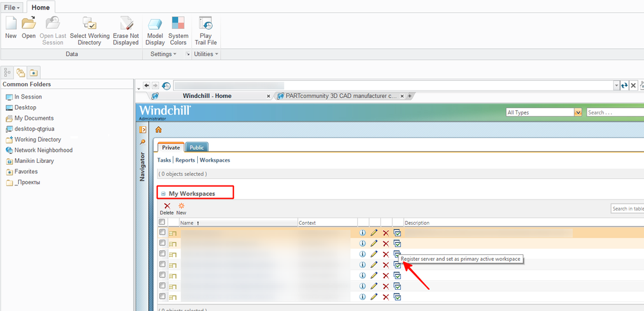
Task: Select the Public tab
Action: 197,147
